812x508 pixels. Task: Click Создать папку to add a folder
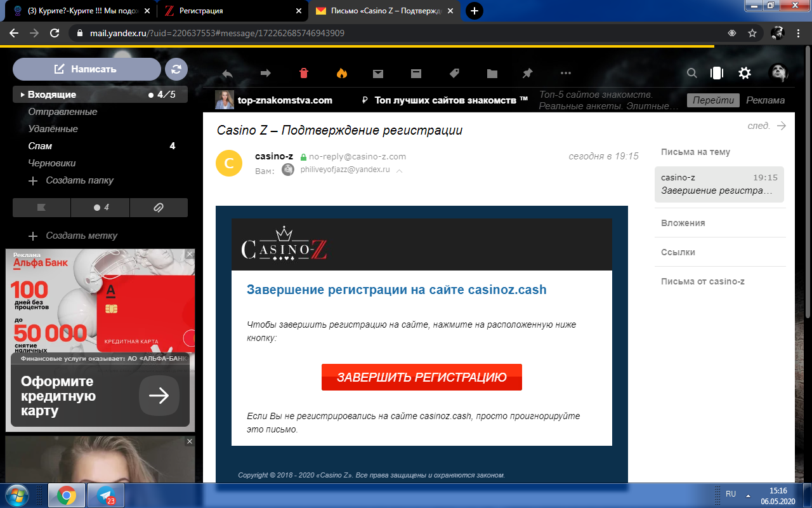(x=71, y=180)
